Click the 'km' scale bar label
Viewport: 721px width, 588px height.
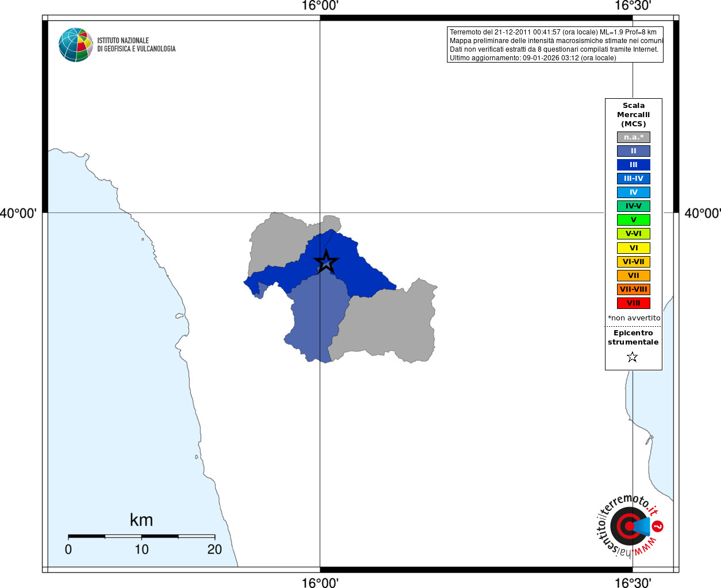point(141,520)
